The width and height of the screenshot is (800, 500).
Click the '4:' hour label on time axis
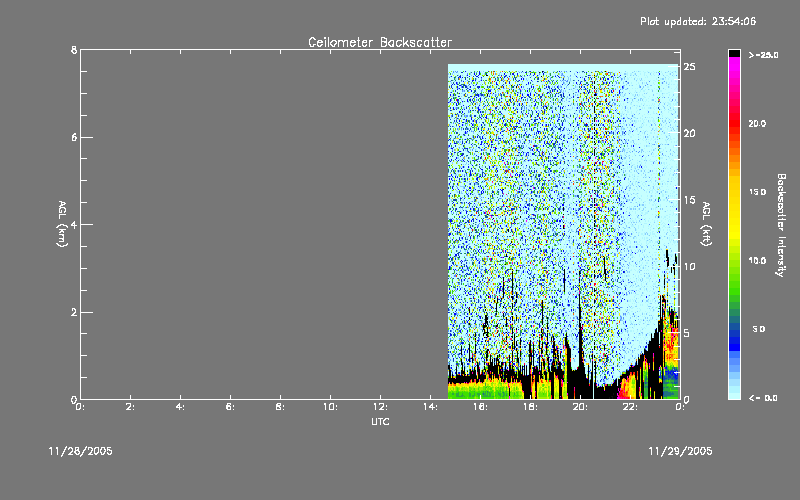click(181, 407)
